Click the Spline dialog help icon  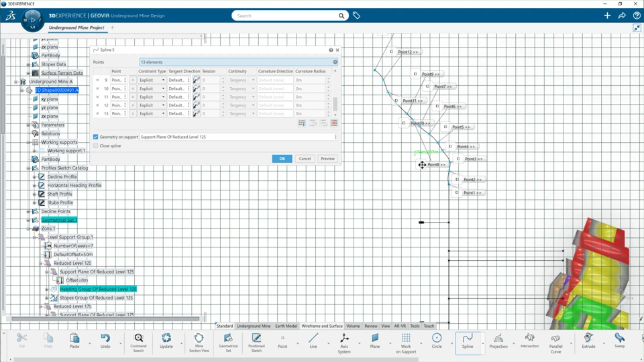click(331, 50)
